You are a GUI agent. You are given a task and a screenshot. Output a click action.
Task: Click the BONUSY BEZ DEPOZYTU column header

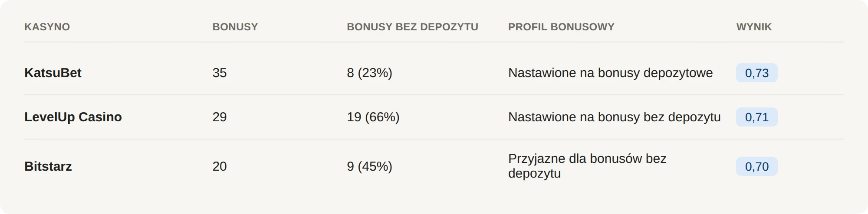[412, 27]
